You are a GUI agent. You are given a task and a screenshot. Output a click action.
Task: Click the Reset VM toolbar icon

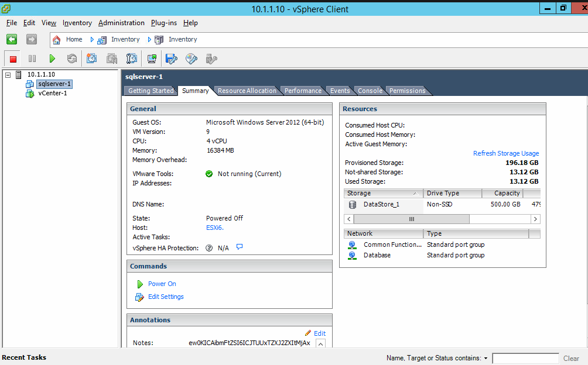tap(72, 58)
